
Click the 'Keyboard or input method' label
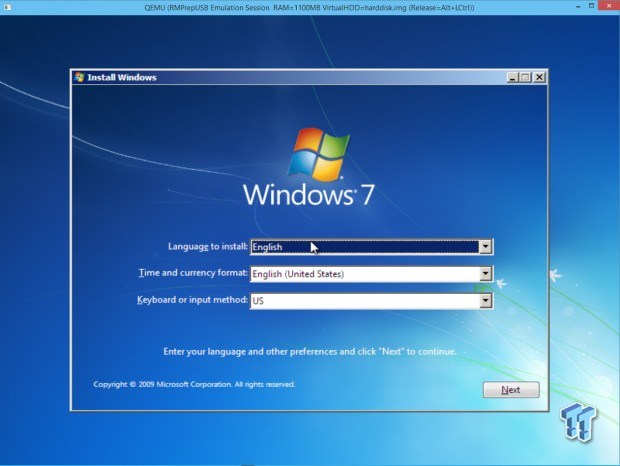pos(192,300)
